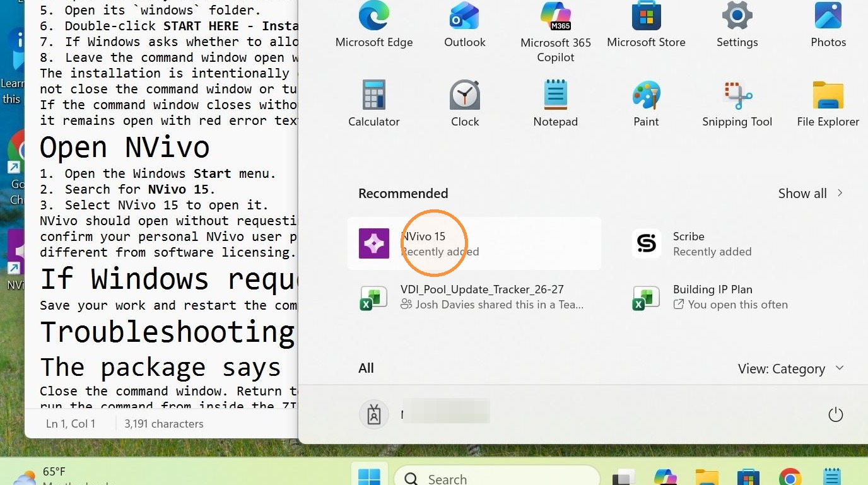The width and height of the screenshot is (868, 485).
Task: Open the Settings gear app
Action: 737,25
